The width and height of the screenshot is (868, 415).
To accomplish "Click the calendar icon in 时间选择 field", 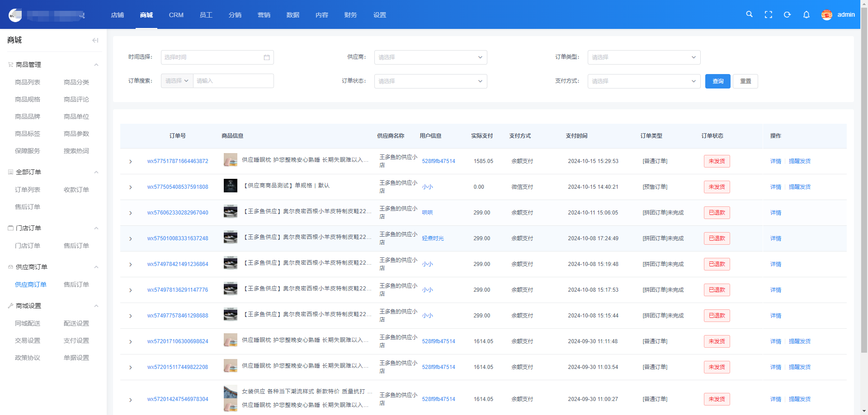I will tap(267, 57).
